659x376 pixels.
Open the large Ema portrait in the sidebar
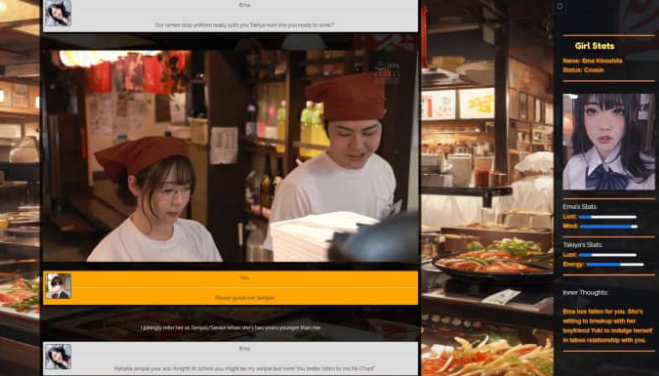pos(609,142)
